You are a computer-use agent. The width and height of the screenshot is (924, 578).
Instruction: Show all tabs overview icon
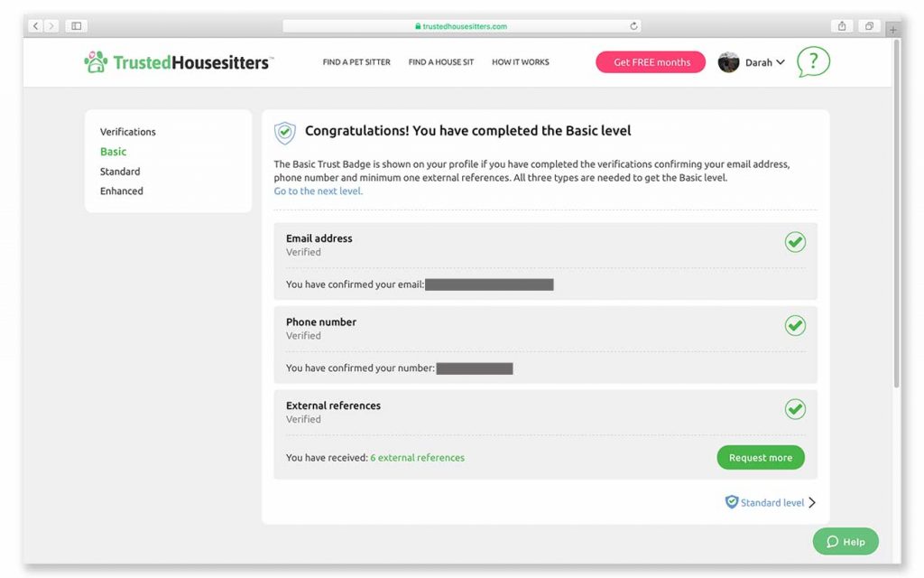pyautogui.click(x=869, y=26)
